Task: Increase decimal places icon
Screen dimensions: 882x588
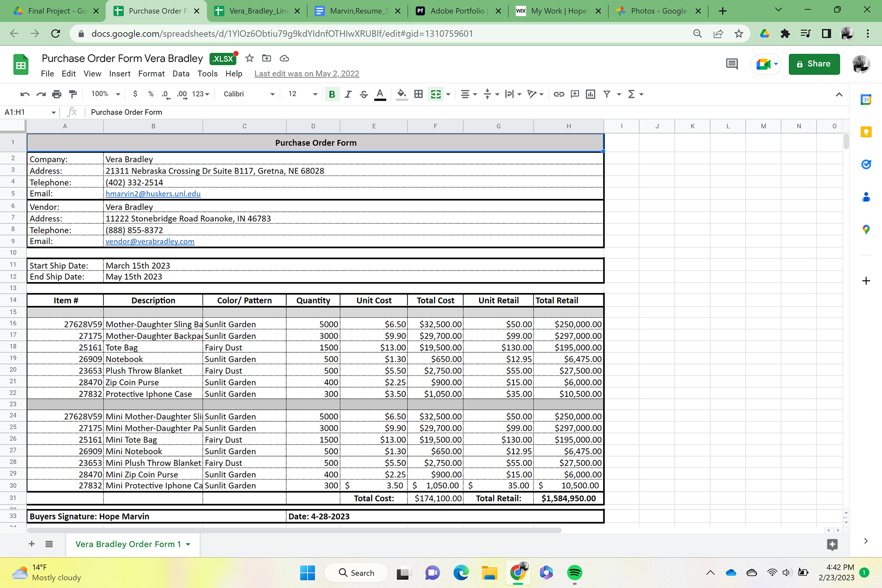Action: pyautogui.click(x=182, y=94)
